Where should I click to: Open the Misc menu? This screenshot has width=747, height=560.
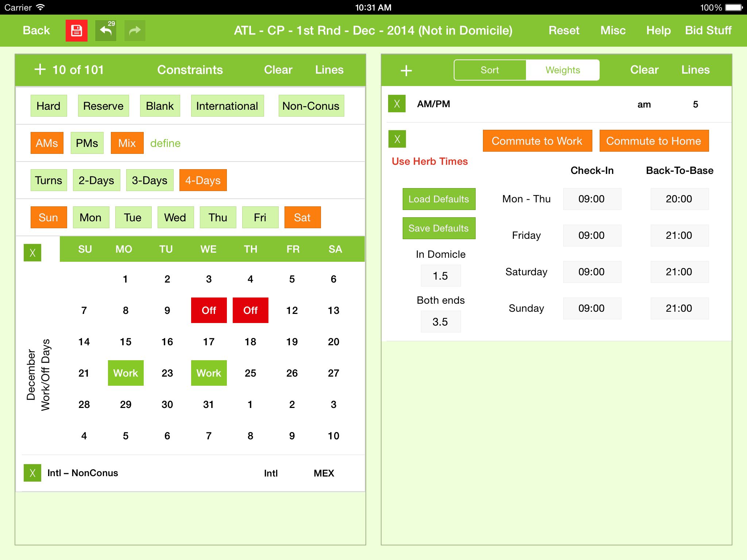tap(613, 31)
